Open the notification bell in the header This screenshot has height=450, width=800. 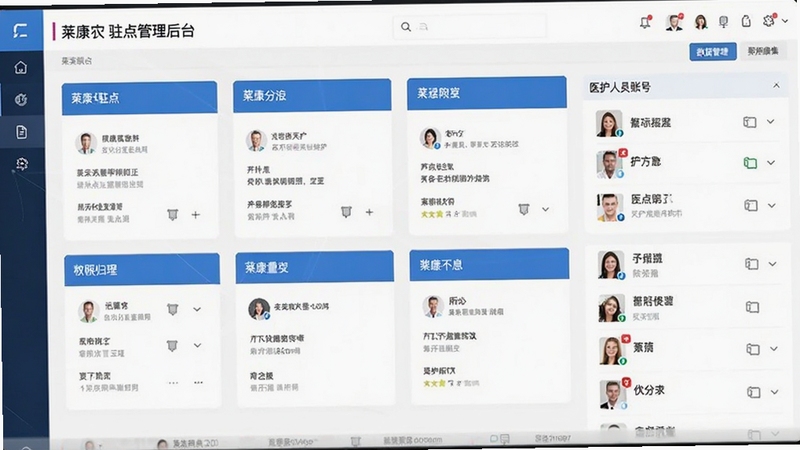(x=645, y=22)
